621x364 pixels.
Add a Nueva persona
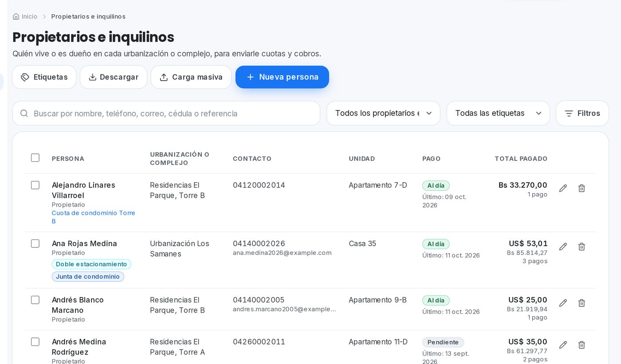point(282,77)
